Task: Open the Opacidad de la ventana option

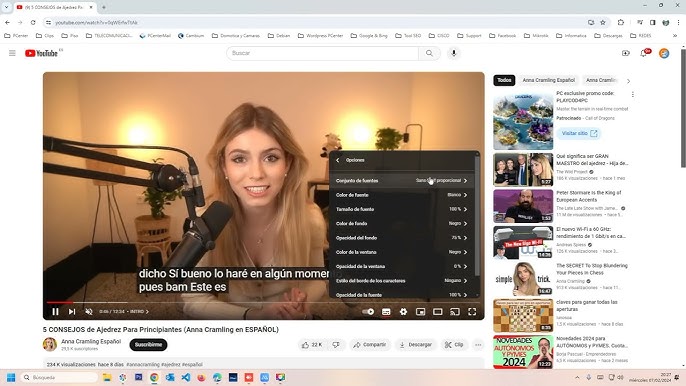Action: click(402, 266)
